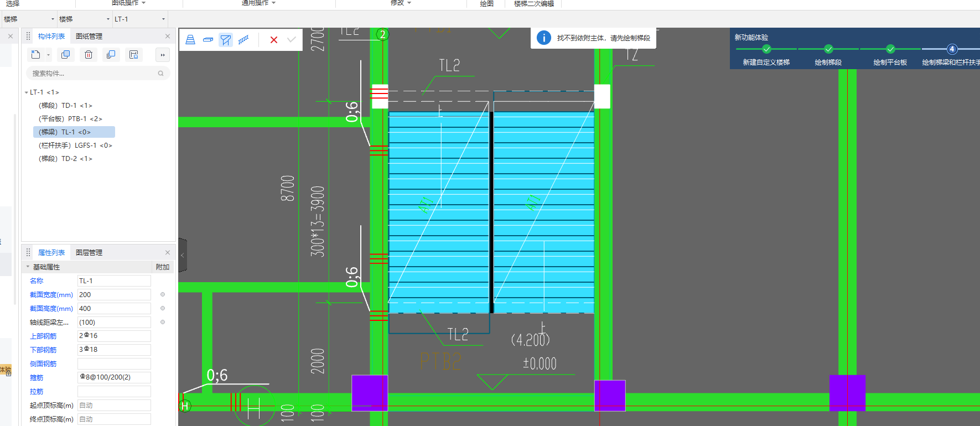
Task: Open the LT-1 component dropdown
Action: coord(163,19)
